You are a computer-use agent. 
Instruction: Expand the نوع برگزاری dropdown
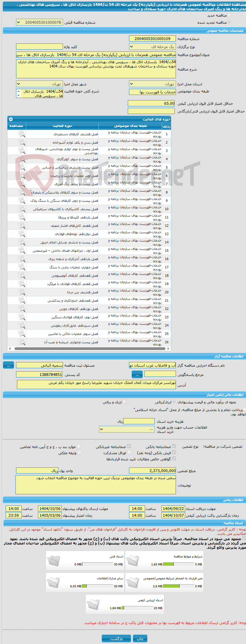pos(152,47)
